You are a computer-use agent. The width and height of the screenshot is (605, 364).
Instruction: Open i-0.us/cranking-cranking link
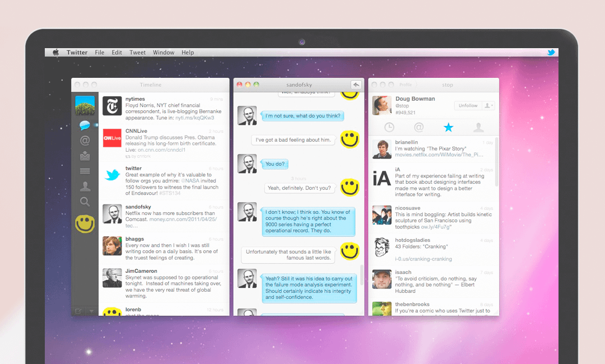pos(424,259)
